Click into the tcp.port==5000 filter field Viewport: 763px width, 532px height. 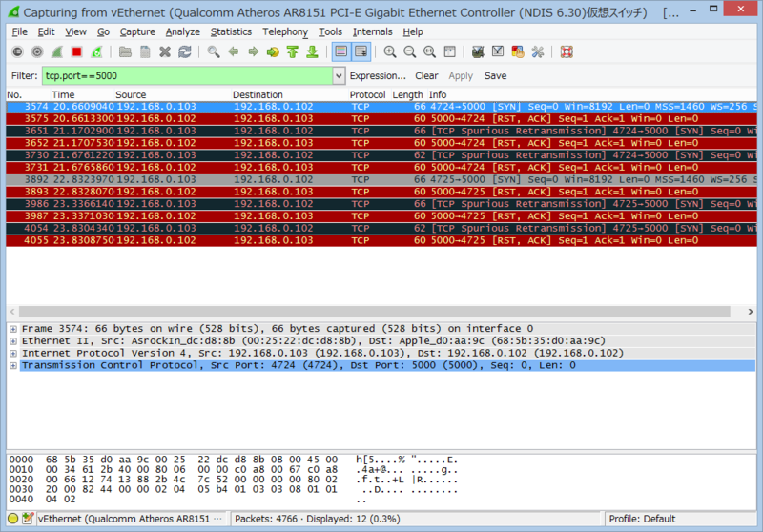point(188,76)
